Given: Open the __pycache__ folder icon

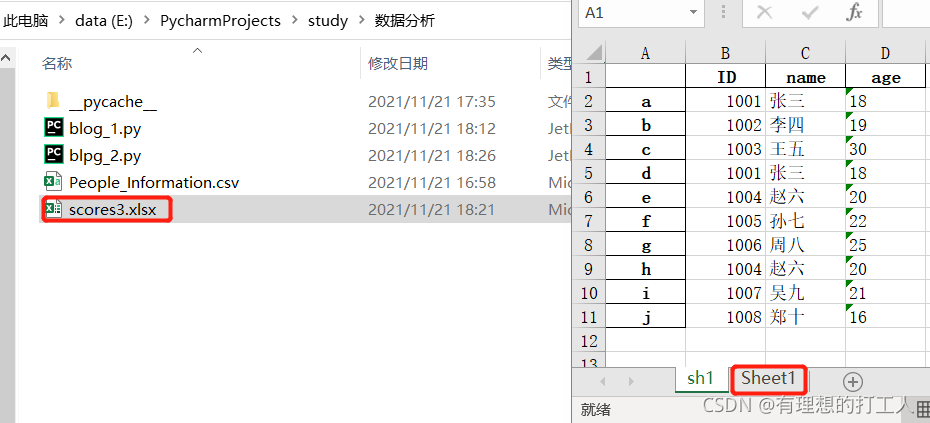Looking at the screenshot, I should (x=53, y=101).
